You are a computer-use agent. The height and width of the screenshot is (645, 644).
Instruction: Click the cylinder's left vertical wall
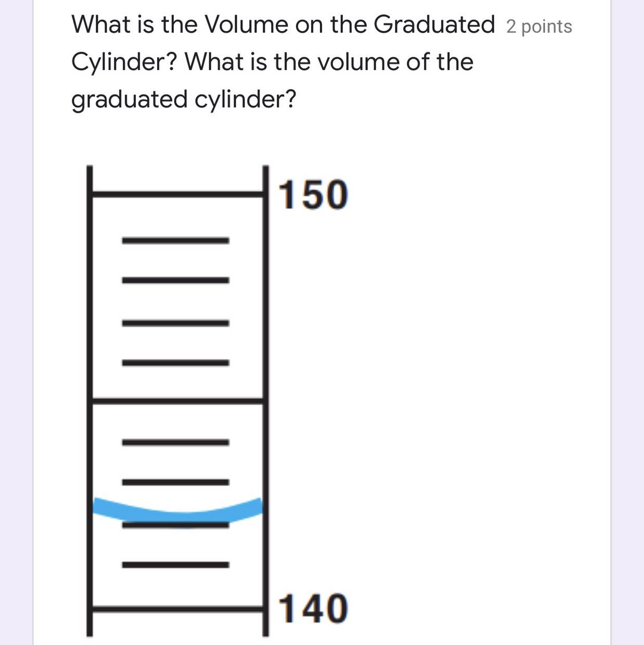[90, 312]
